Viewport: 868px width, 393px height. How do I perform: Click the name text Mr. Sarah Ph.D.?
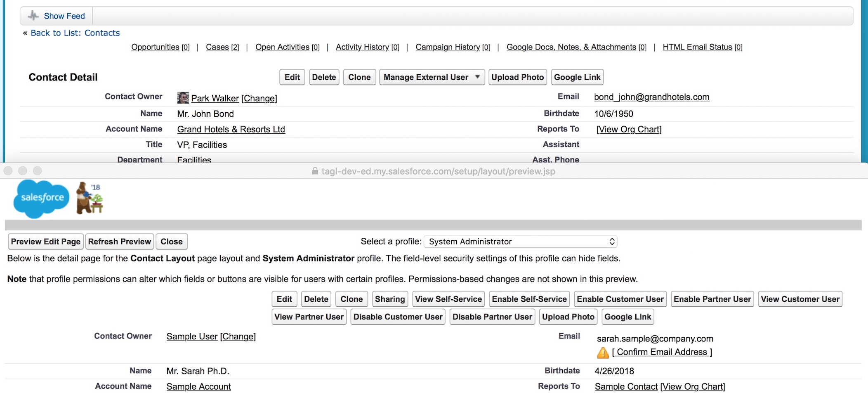[198, 371]
